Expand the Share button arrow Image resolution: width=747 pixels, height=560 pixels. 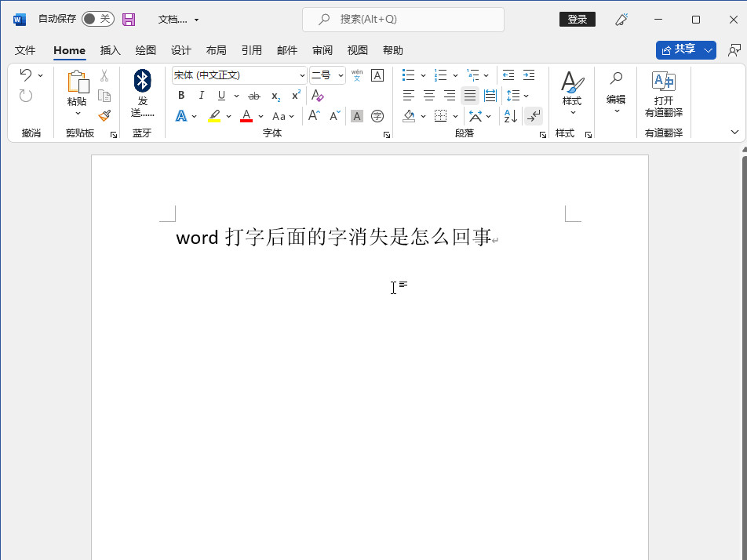pos(709,50)
